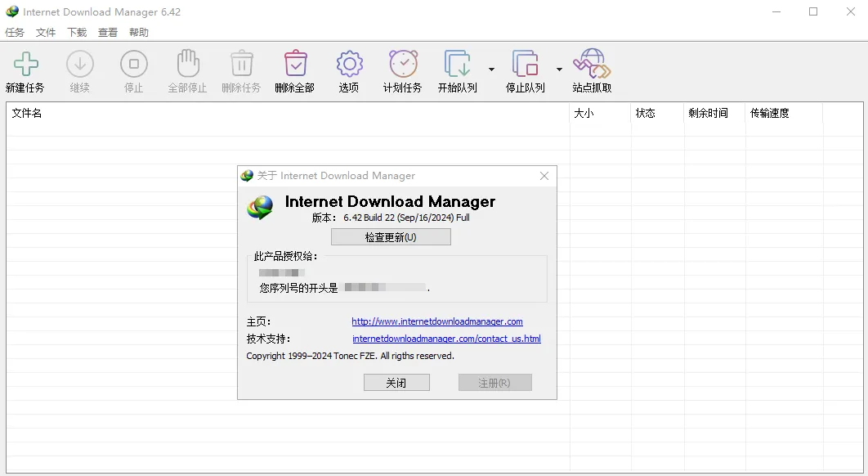868x476 pixels.
Task: Open the 任务 menu
Action: [x=15, y=33]
